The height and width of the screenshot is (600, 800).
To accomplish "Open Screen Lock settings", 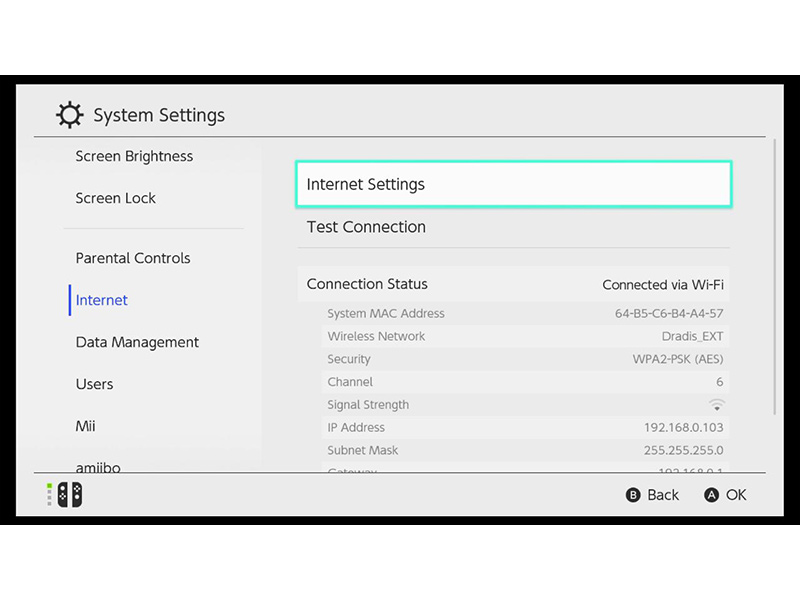I will coord(115,198).
